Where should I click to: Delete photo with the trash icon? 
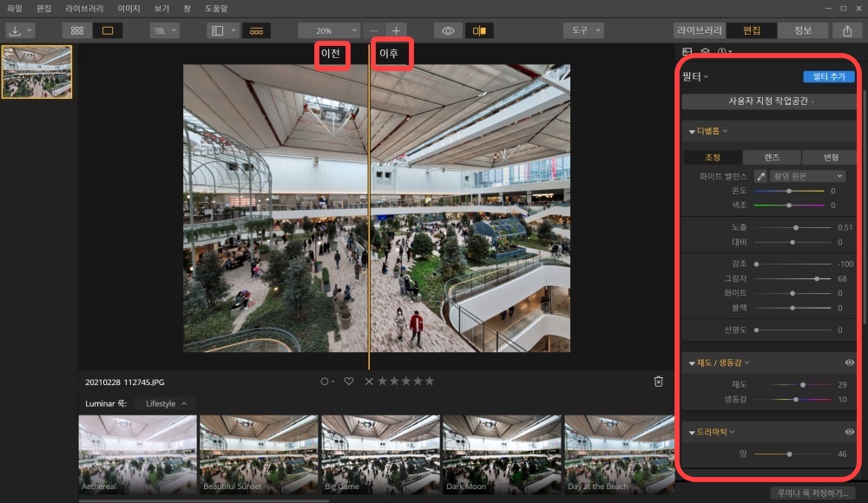pyautogui.click(x=658, y=382)
